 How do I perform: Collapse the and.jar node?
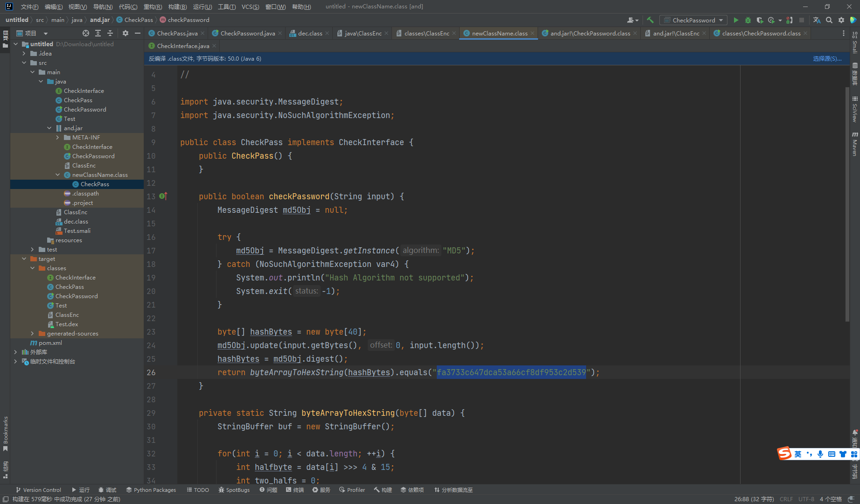point(49,128)
